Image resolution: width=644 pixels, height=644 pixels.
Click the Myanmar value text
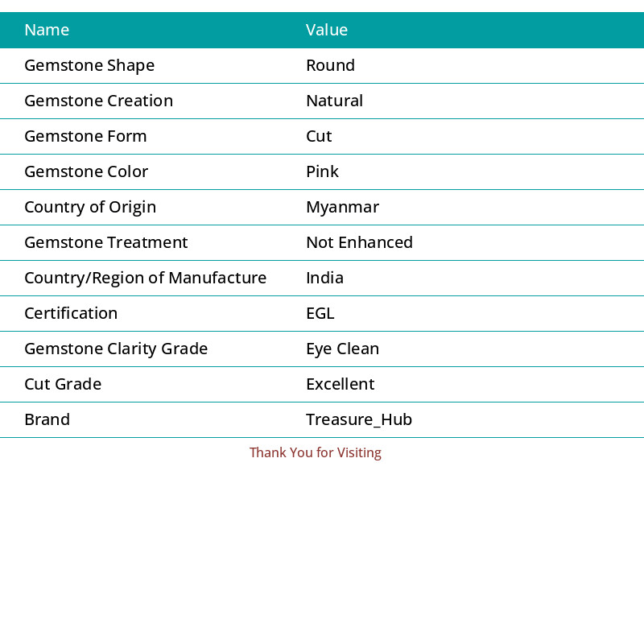[x=343, y=208]
